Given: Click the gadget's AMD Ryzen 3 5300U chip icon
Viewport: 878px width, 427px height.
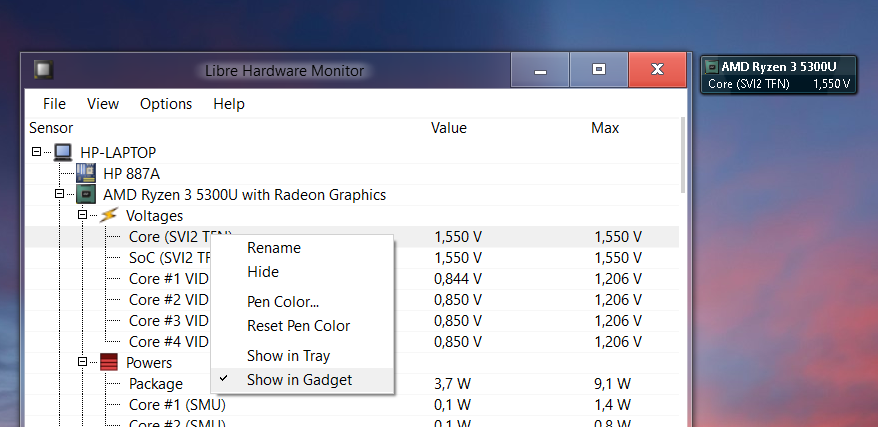Looking at the screenshot, I should [711, 67].
